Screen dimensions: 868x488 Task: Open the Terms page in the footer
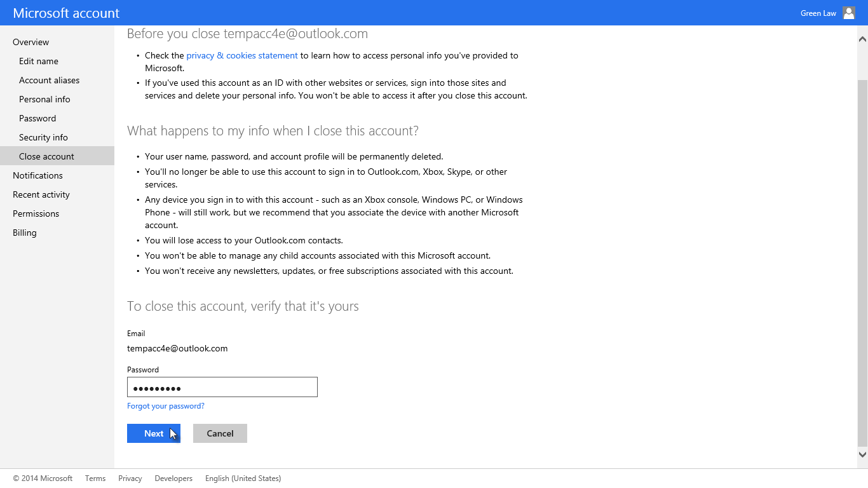pos(95,478)
